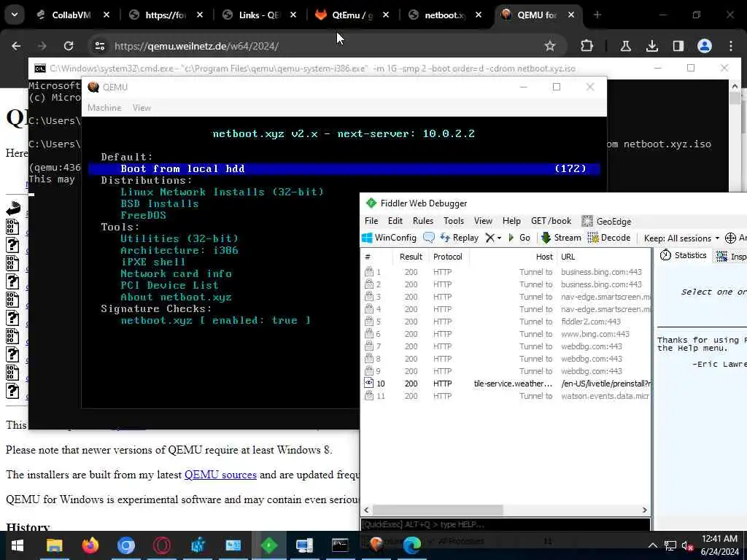Viewport: 747px width, 560px height.
Task: Open Fiddler File menu
Action: click(371, 221)
